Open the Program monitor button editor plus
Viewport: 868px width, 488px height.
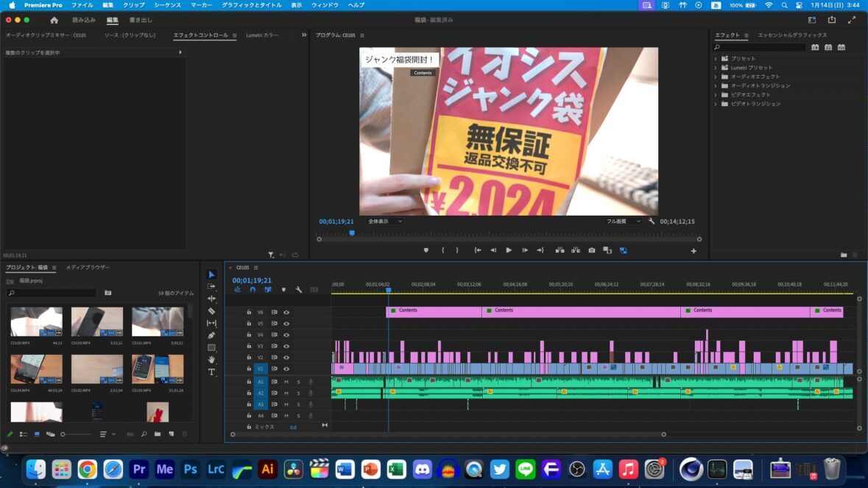(694, 251)
